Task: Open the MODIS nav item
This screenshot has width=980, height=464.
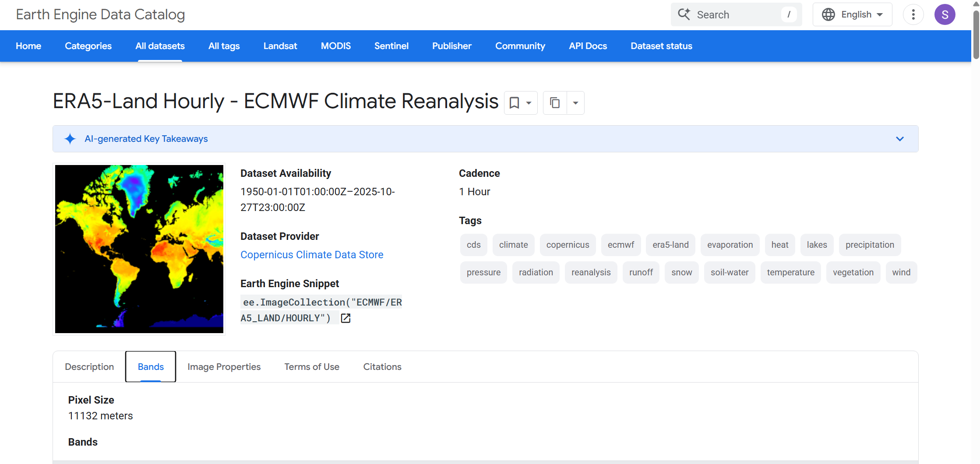Action: point(336,46)
